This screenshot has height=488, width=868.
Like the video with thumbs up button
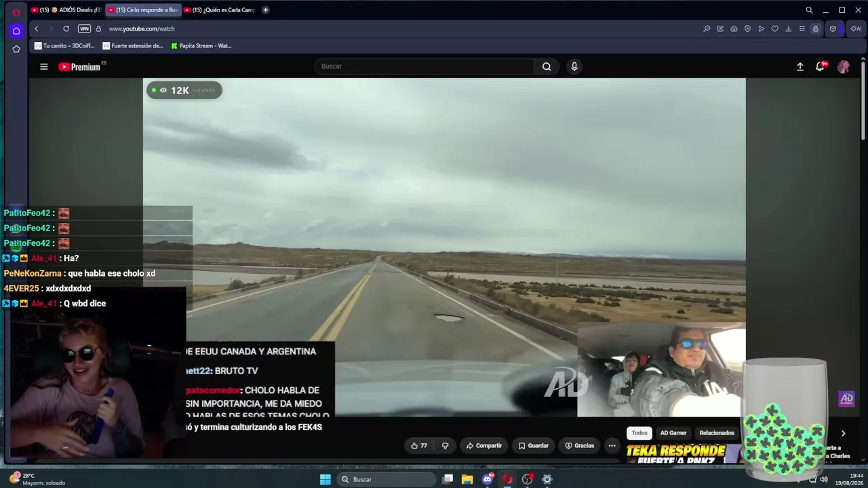click(x=419, y=445)
